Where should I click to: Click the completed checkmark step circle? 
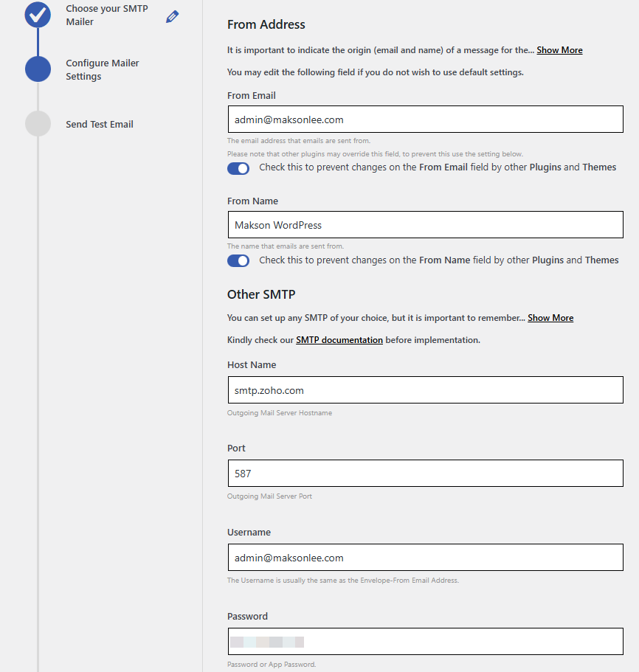click(x=38, y=14)
